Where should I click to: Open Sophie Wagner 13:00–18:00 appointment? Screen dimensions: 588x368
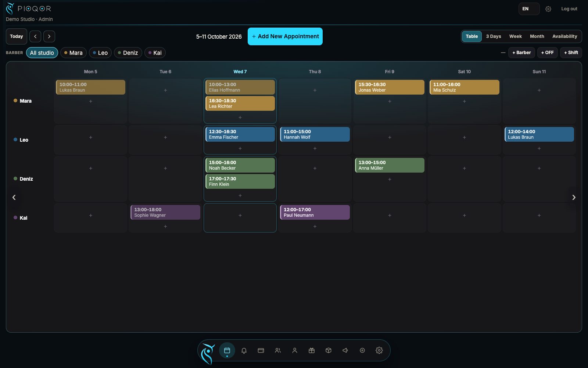(165, 212)
